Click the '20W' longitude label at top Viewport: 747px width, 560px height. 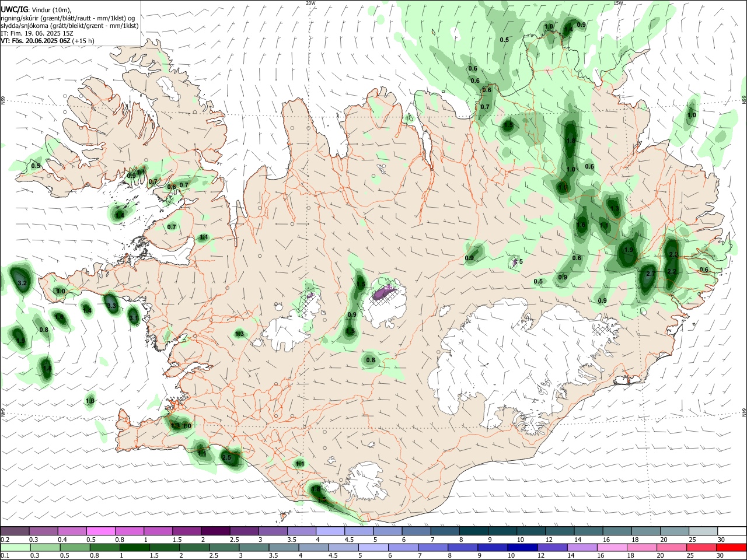pyautogui.click(x=310, y=3)
